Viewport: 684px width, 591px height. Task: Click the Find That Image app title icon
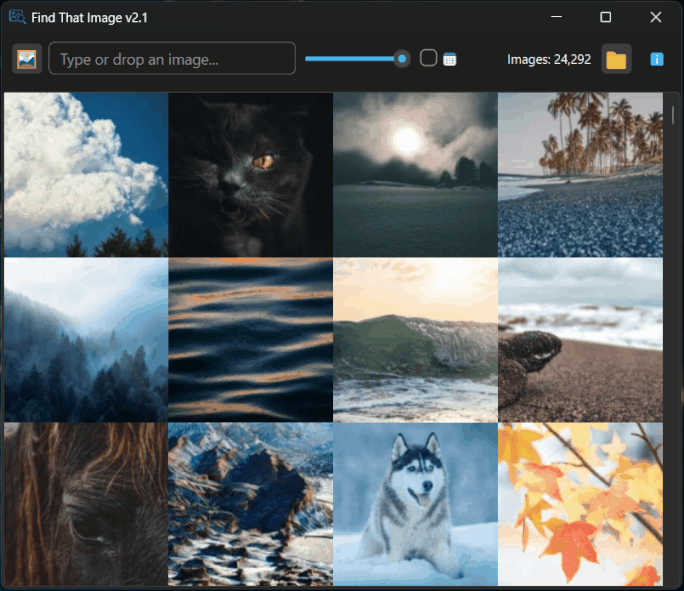pos(17,17)
